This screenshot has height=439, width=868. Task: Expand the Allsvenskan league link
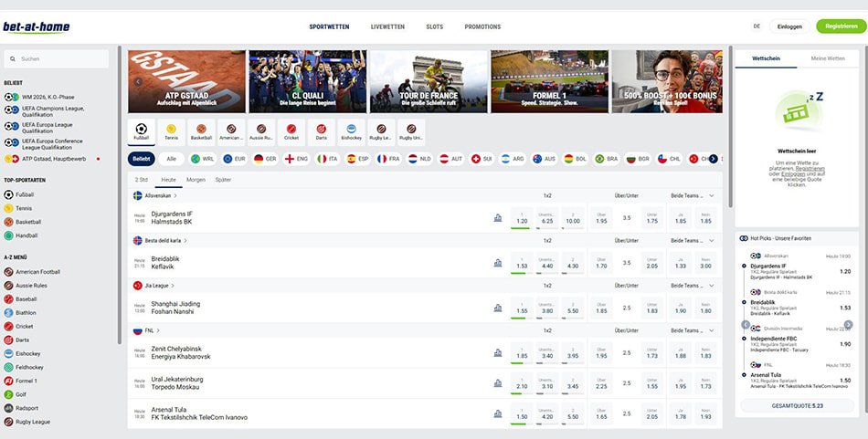click(155, 195)
